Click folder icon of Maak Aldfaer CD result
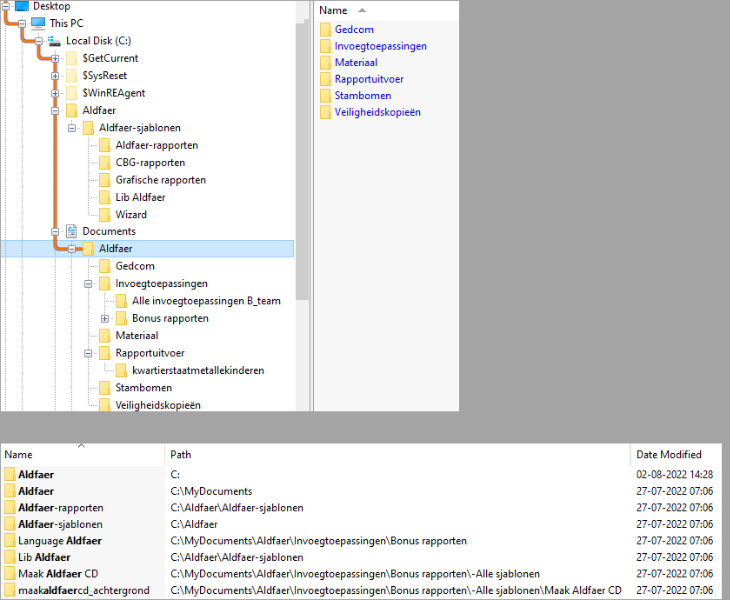The width and height of the screenshot is (730, 600). coord(10,574)
